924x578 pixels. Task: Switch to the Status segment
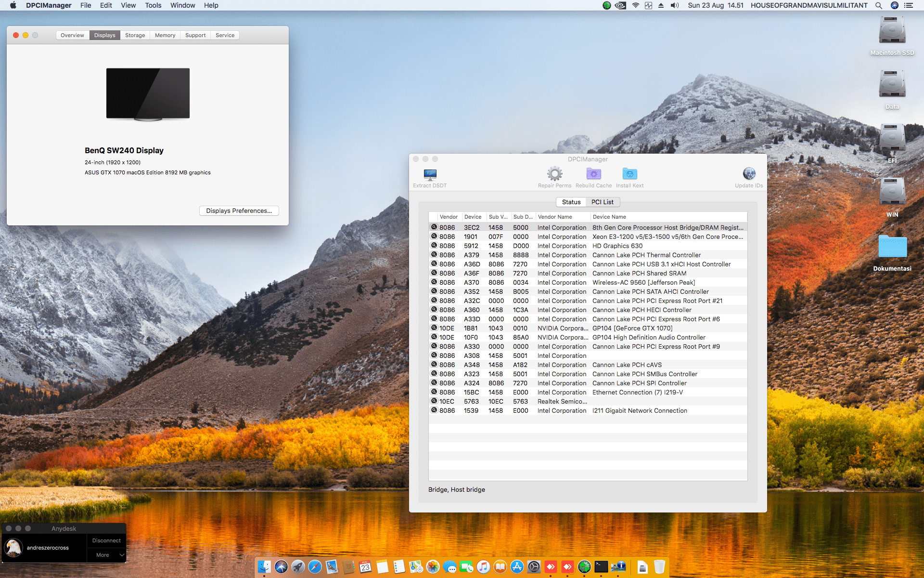571,202
